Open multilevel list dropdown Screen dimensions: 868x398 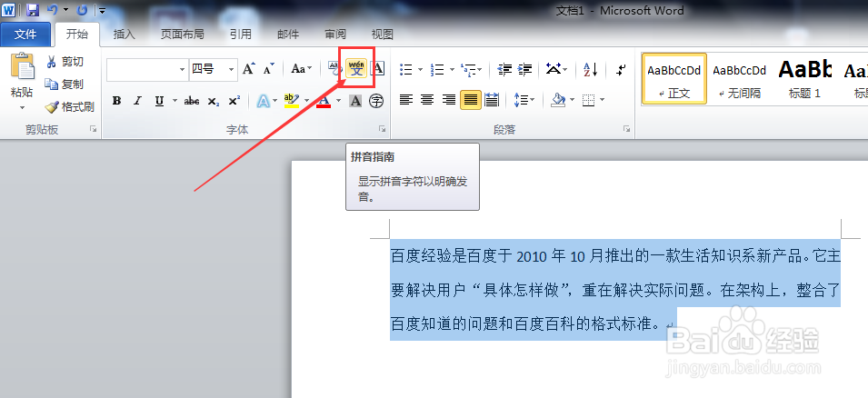pos(471,69)
